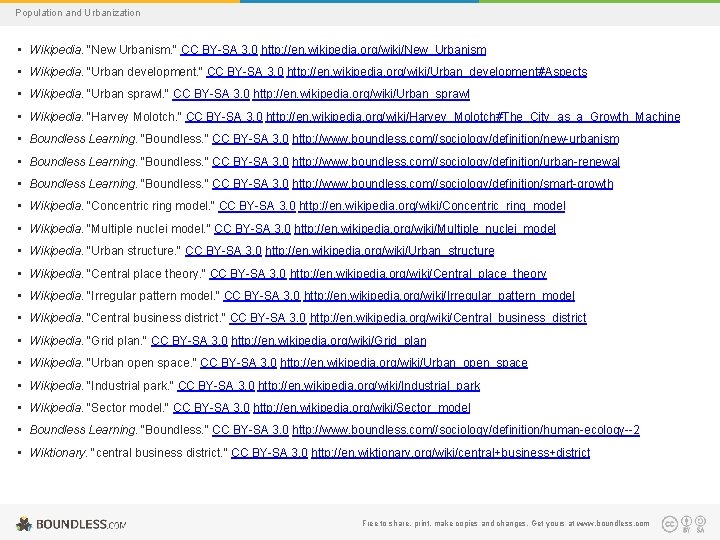Open the wiktionary central+business+district URL
Screen dimensions: 720x540
tap(450, 453)
